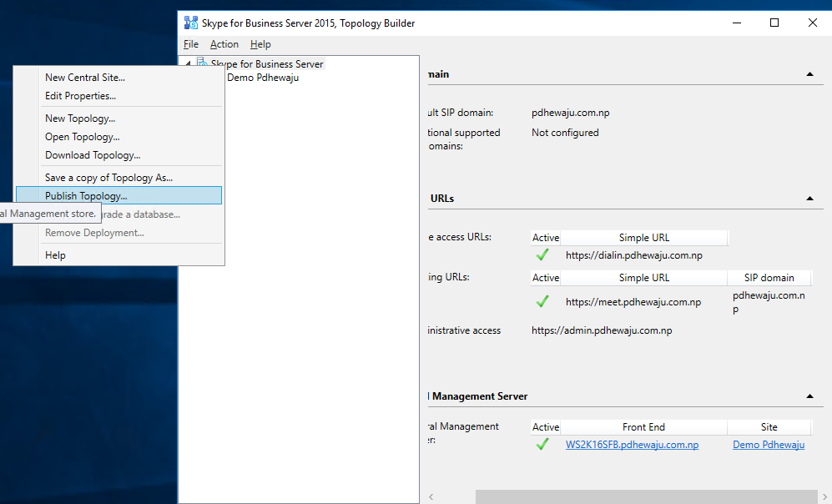Click the scroll left arrow in details pane

click(x=431, y=496)
